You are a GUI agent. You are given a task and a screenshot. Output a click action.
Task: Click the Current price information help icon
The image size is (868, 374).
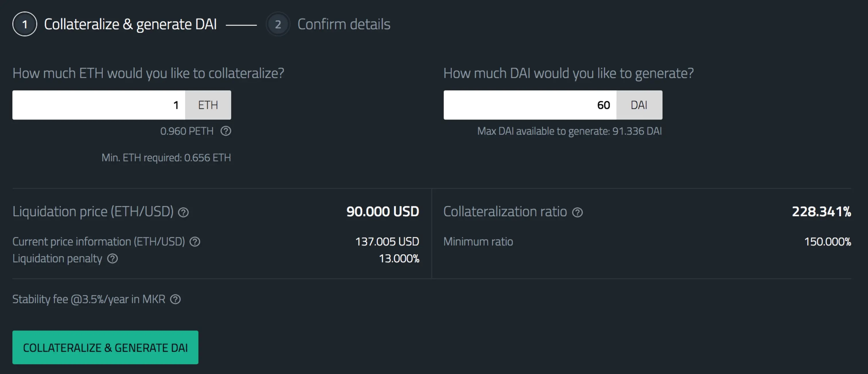click(x=195, y=242)
